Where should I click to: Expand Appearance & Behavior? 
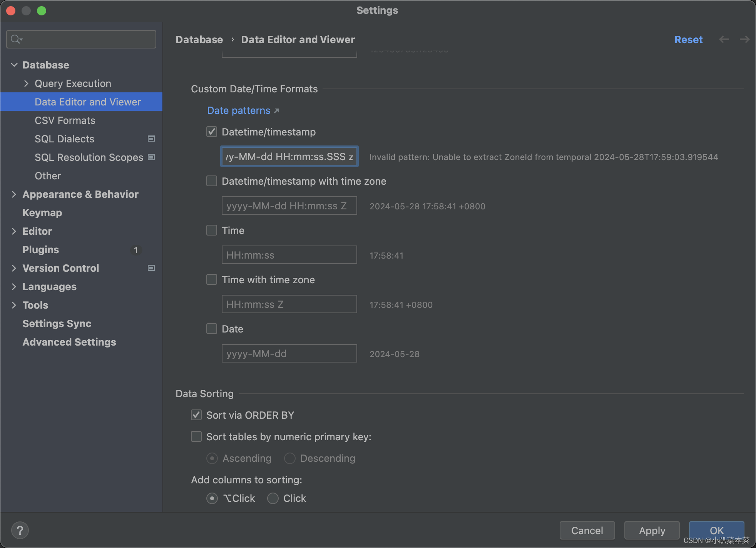(14, 194)
